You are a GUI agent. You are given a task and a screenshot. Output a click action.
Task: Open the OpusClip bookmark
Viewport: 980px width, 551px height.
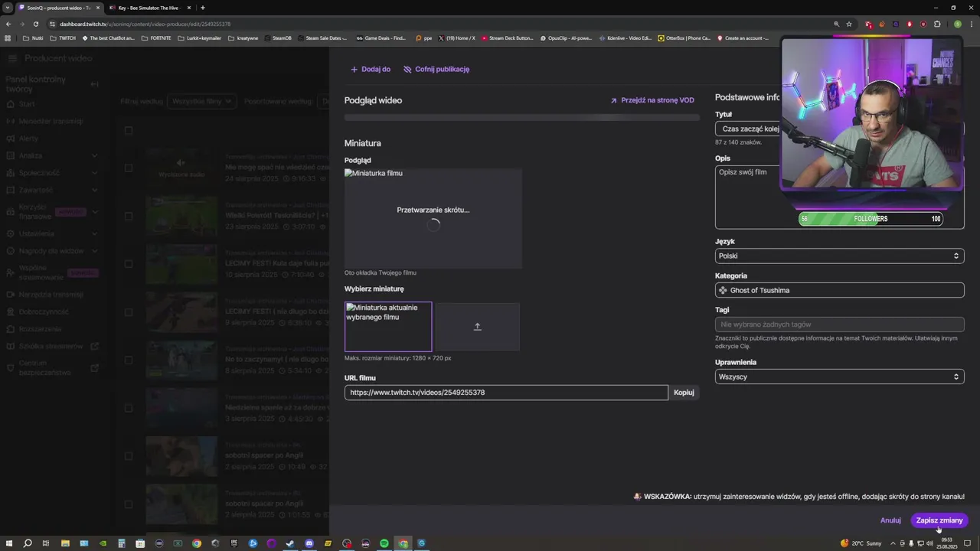[566, 37]
